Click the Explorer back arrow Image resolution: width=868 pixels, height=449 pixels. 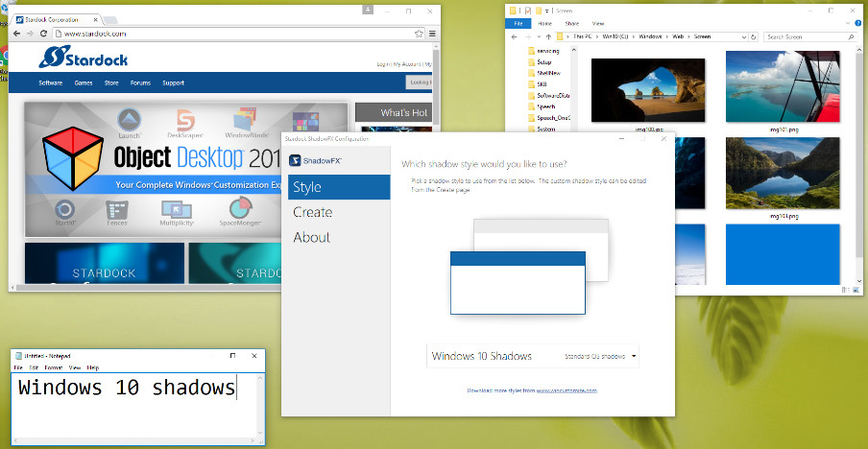515,37
